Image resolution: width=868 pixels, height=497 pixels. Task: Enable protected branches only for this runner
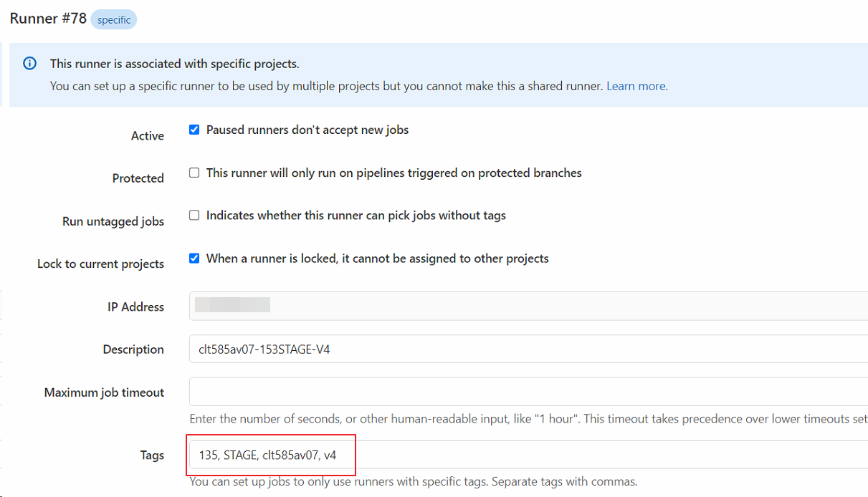(194, 173)
